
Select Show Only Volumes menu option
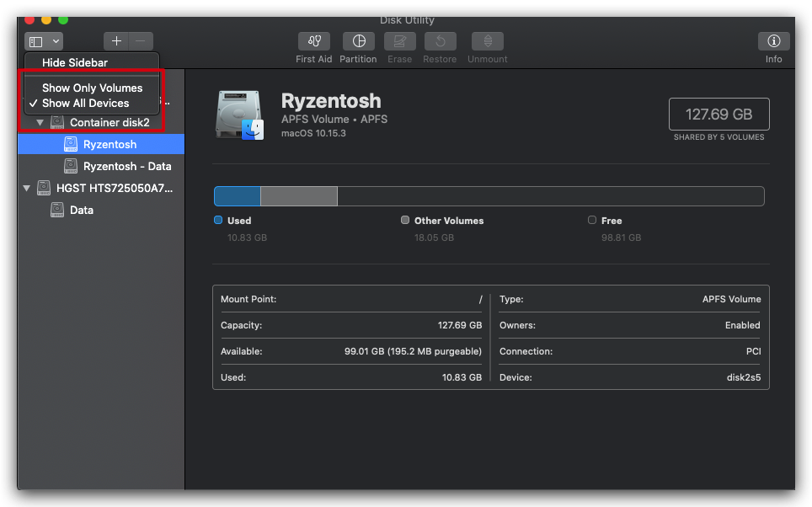point(92,88)
